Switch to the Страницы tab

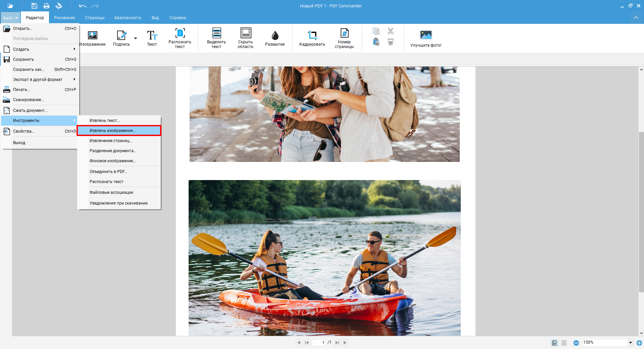click(x=94, y=18)
